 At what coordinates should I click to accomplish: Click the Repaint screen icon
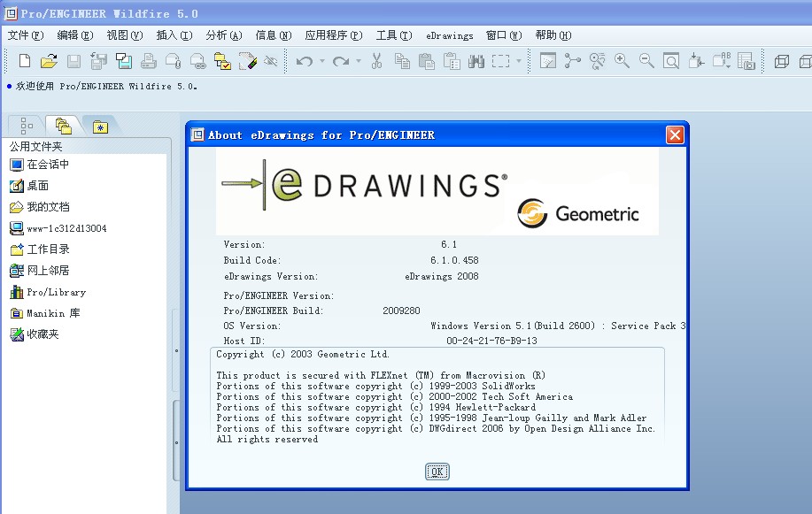[547, 61]
